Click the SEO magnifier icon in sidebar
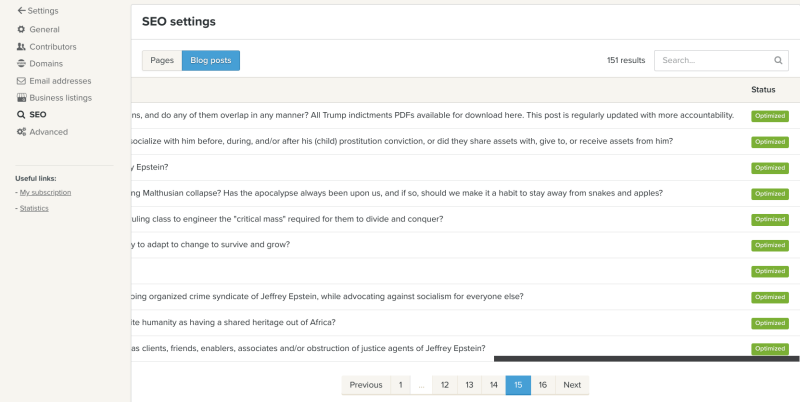 tap(21, 115)
